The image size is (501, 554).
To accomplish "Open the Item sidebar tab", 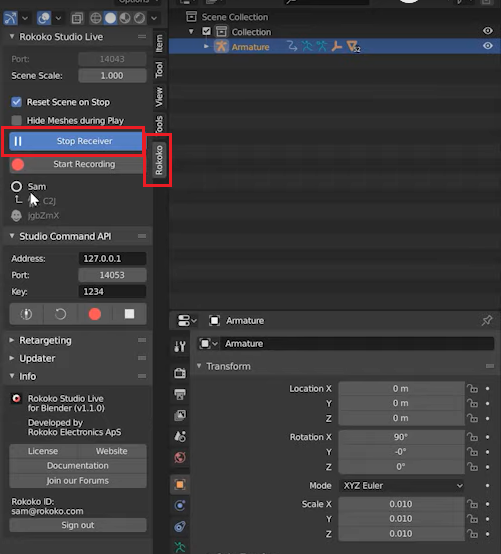I will [159, 43].
